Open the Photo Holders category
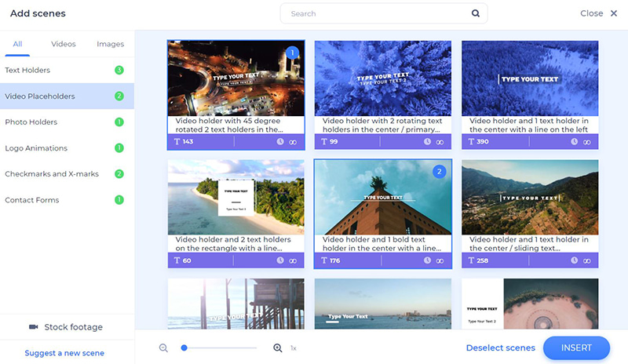This screenshot has width=628, height=364. pyautogui.click(x=67, y=122)
